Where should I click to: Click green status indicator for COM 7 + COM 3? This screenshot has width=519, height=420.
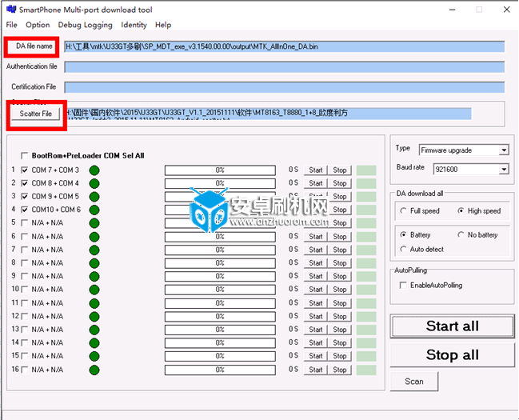tap(94, 170)
